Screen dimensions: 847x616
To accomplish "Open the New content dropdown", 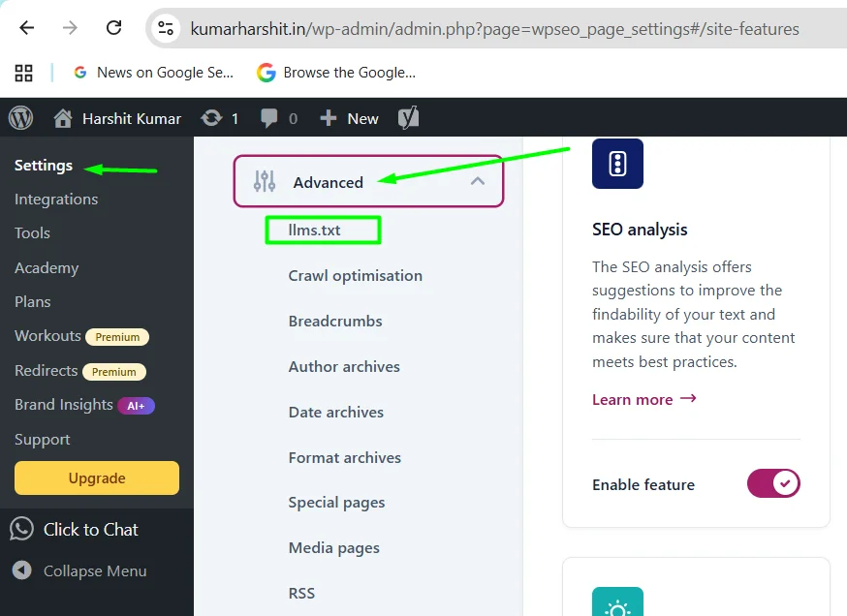I will point(350,118).
